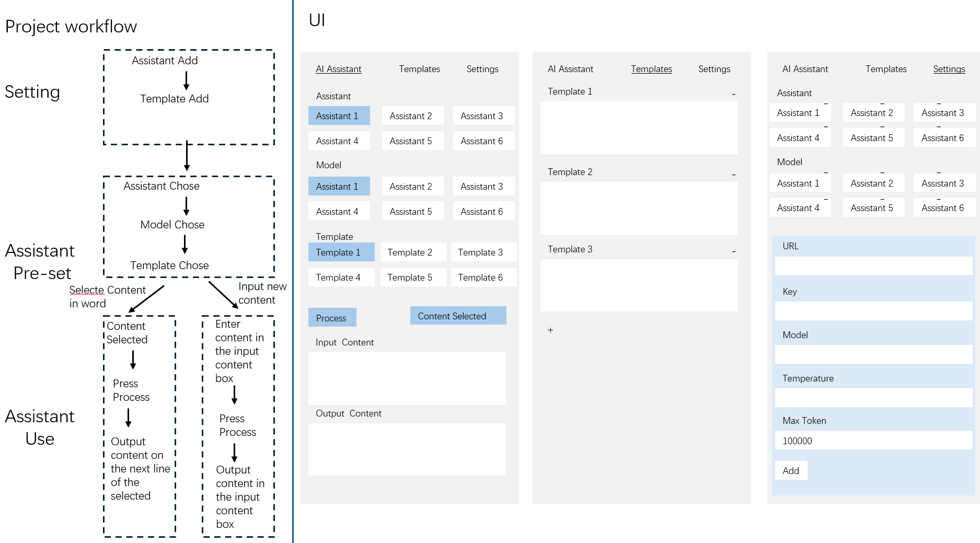Click into the Input Content text box
Viewport: 980px width, 543px height.
pos(407,378)
